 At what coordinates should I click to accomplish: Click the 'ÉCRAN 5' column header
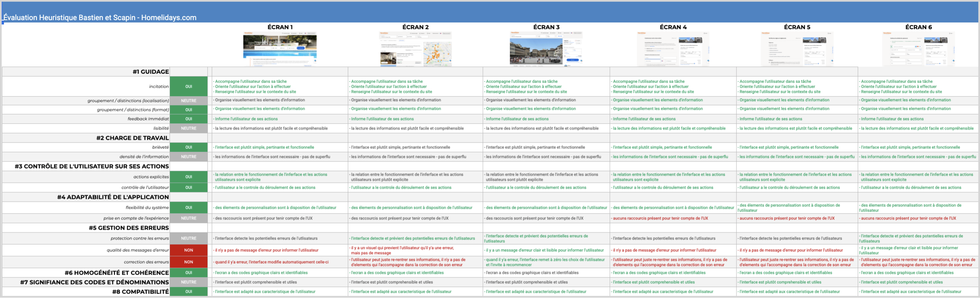[797, 27]
